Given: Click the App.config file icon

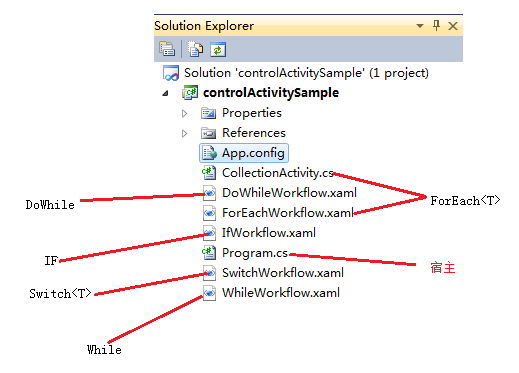Looking at the screenshot, I should pyautogui.click(x=210, y=153).
